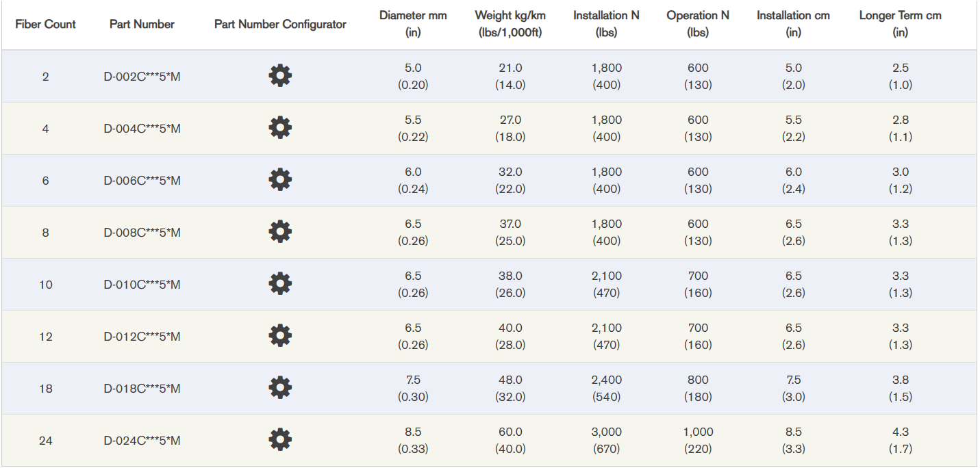Launch configurator gear for part D-024C***5*M

[x=280, y=439]
